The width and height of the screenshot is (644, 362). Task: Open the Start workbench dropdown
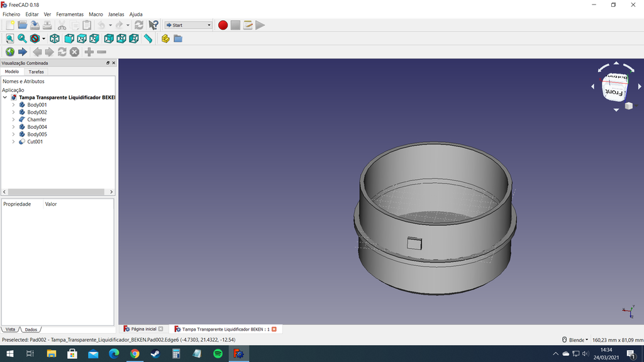tap(189, 25)
